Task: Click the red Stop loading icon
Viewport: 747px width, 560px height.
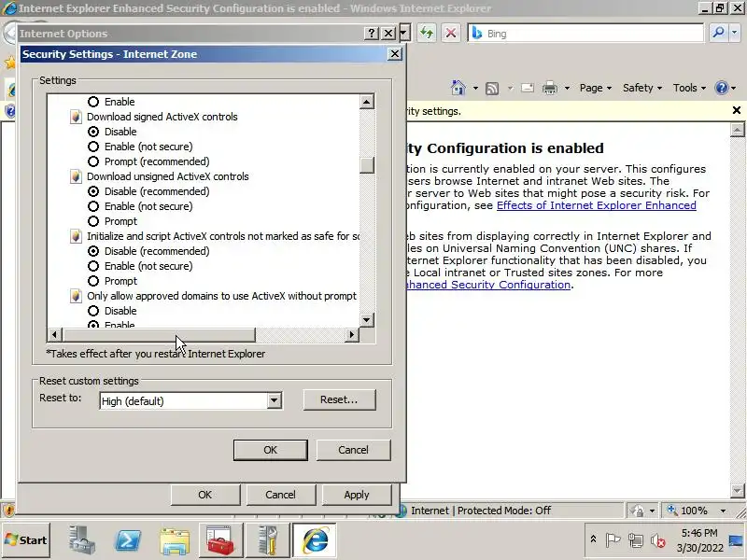Action: point(450,33)
